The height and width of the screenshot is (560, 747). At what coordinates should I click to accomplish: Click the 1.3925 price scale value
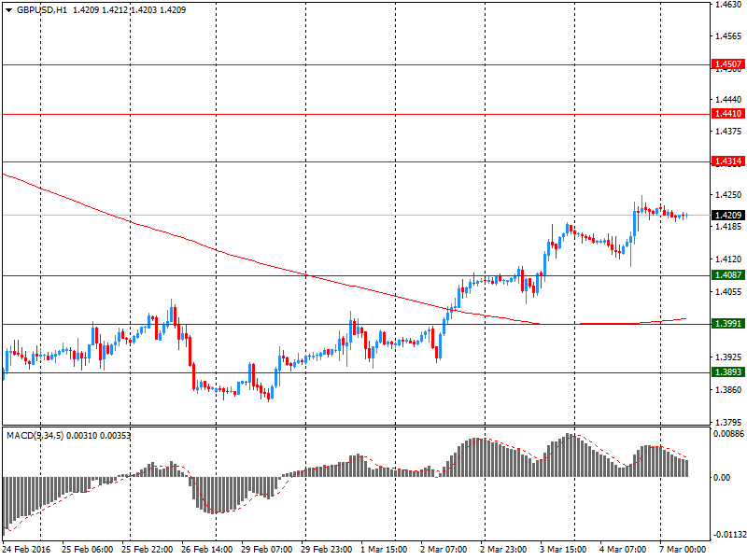pos(728,357)
